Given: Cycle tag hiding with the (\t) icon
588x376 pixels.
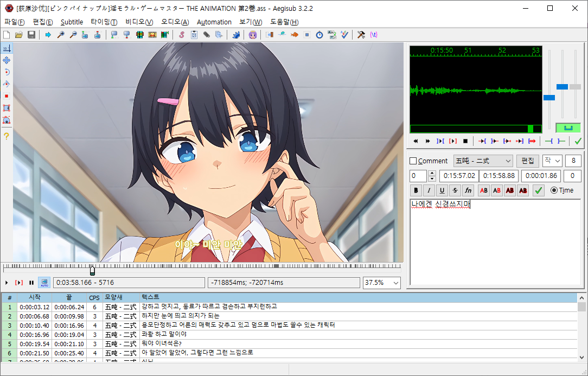Looking at the screenshot, I should pyautogui.click(x=374, y=35).
